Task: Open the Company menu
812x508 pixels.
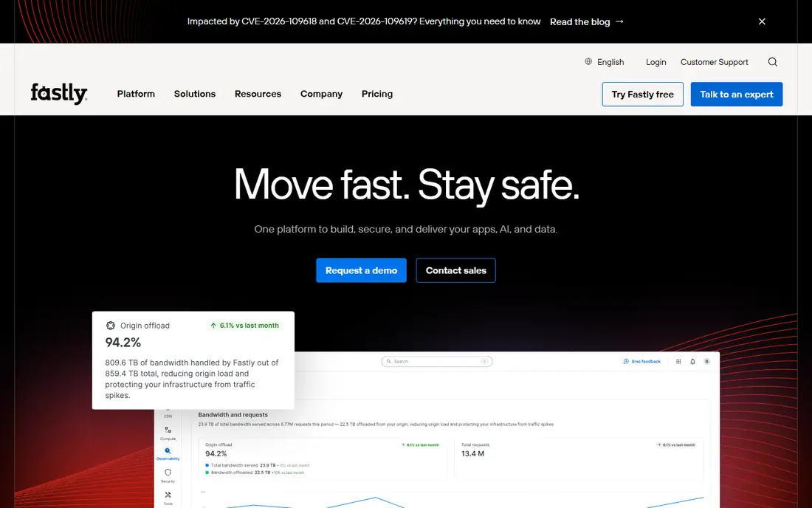Action: (x=321, y=94)
